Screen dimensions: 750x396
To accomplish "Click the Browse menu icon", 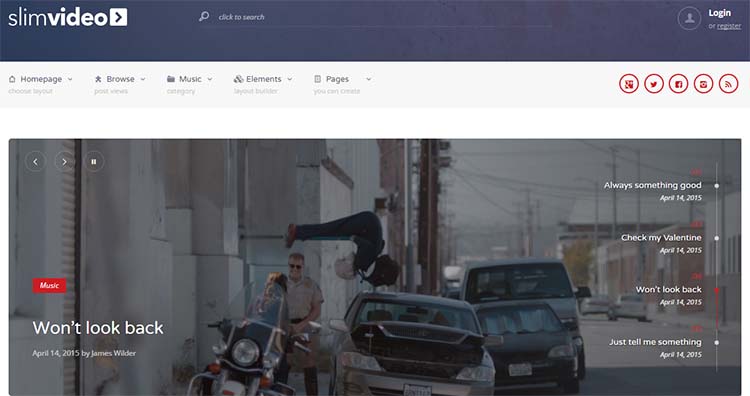I will click(x=98, y=79).
